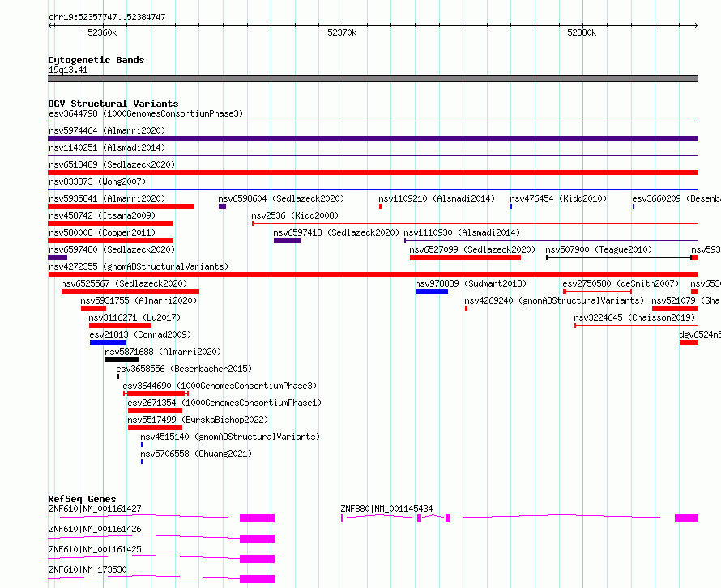Open variant esv3644690 (1000GenomesConsortiumPhase3)
This screenshot has height=588, width=721.
220,386
